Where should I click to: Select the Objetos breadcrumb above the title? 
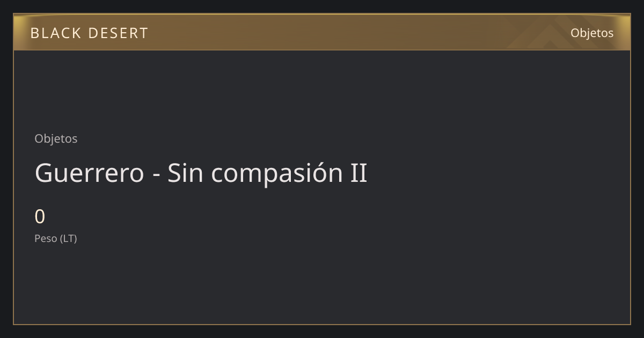pos(56,138)
